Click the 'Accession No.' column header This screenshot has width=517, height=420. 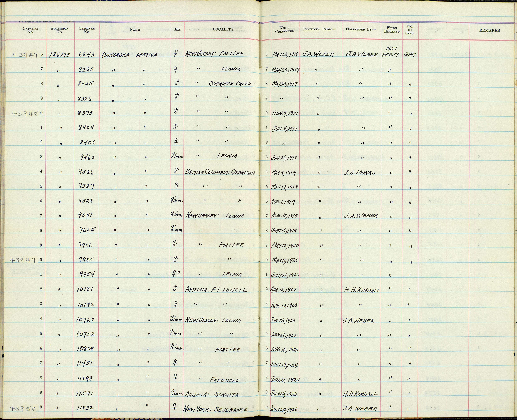tap(60, 30)
